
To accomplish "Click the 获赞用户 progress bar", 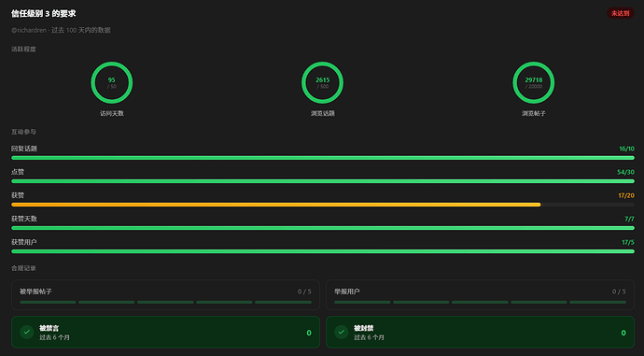I will tap(323, 251).
